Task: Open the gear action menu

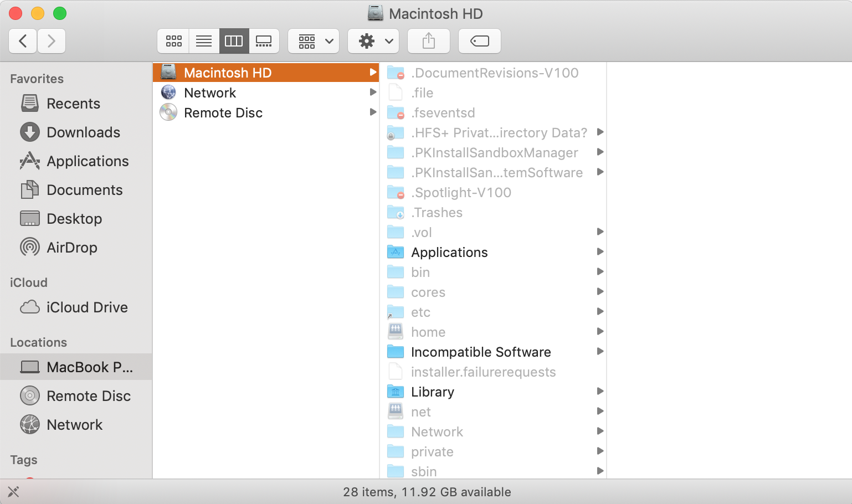Action: (373, 41)
